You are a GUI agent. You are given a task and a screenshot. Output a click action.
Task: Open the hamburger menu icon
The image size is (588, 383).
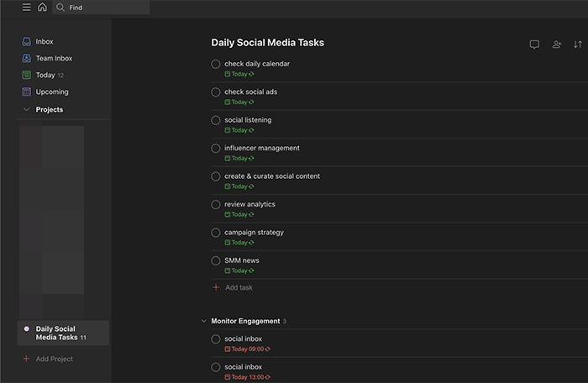tap(26, 8)
